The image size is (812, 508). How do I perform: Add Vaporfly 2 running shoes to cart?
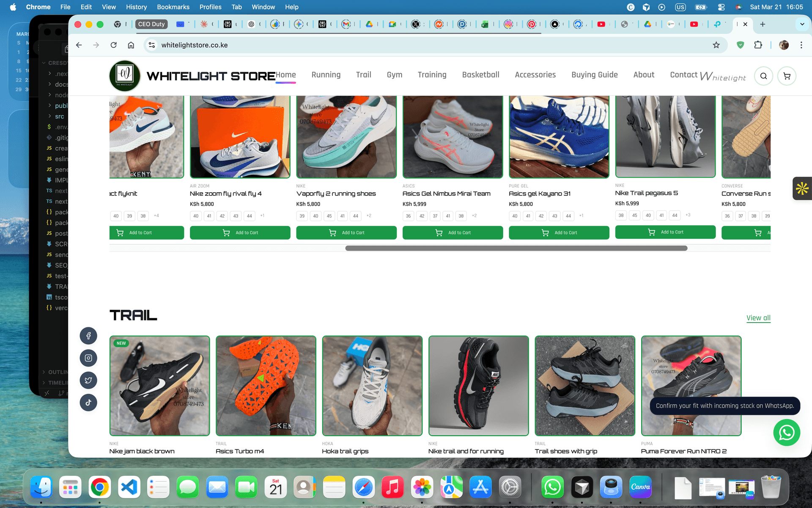coord(346,232)
